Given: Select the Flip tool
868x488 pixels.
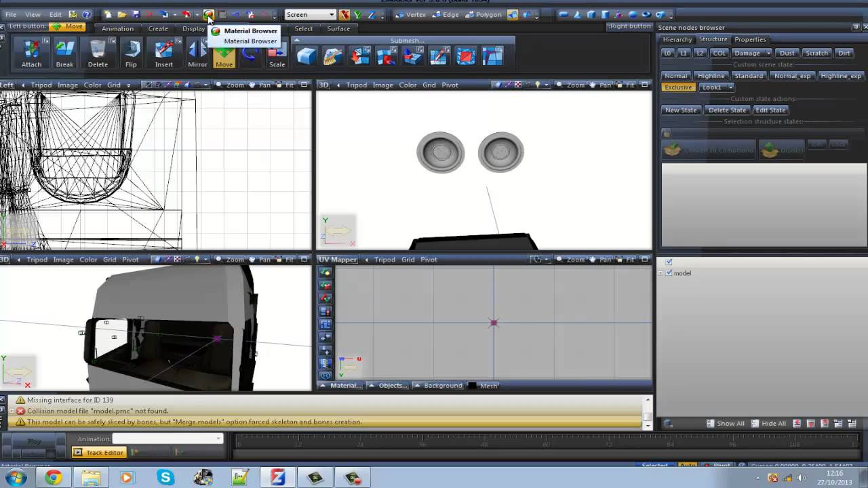Looking at the screenshot, I should (131, 53).
